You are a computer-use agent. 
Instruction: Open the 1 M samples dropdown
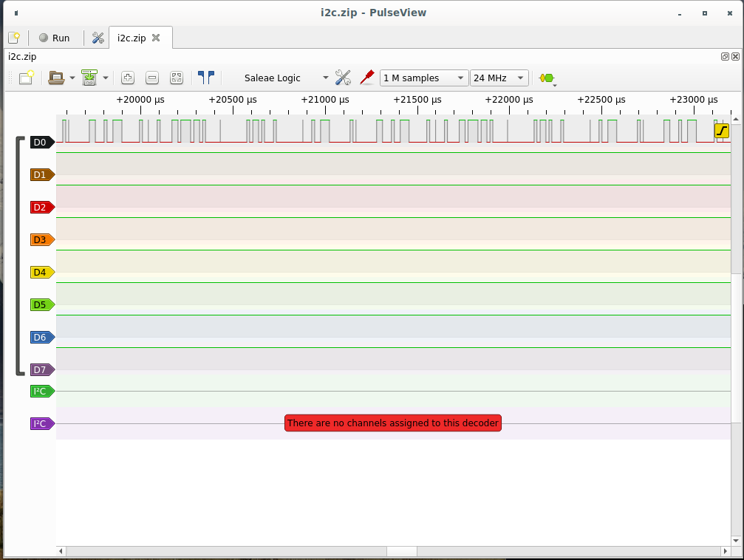pyautogui.click(x=422, y=78)
